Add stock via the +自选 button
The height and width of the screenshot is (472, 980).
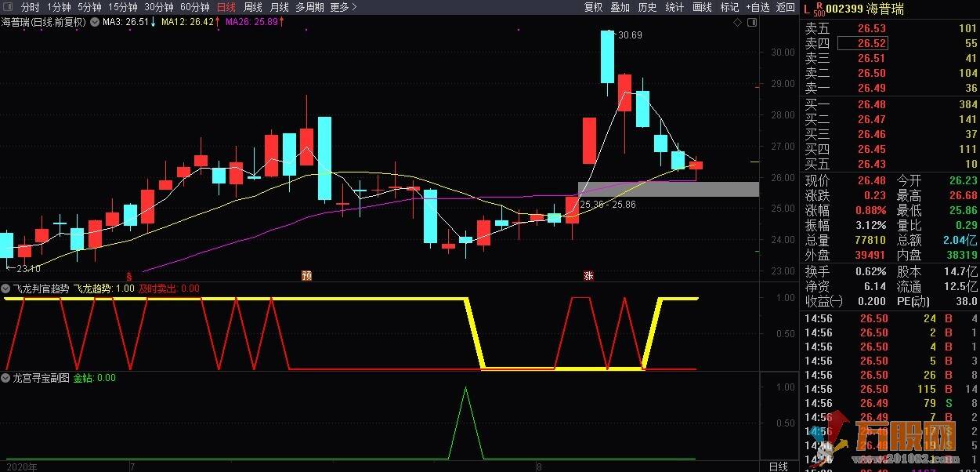[758, 7]
